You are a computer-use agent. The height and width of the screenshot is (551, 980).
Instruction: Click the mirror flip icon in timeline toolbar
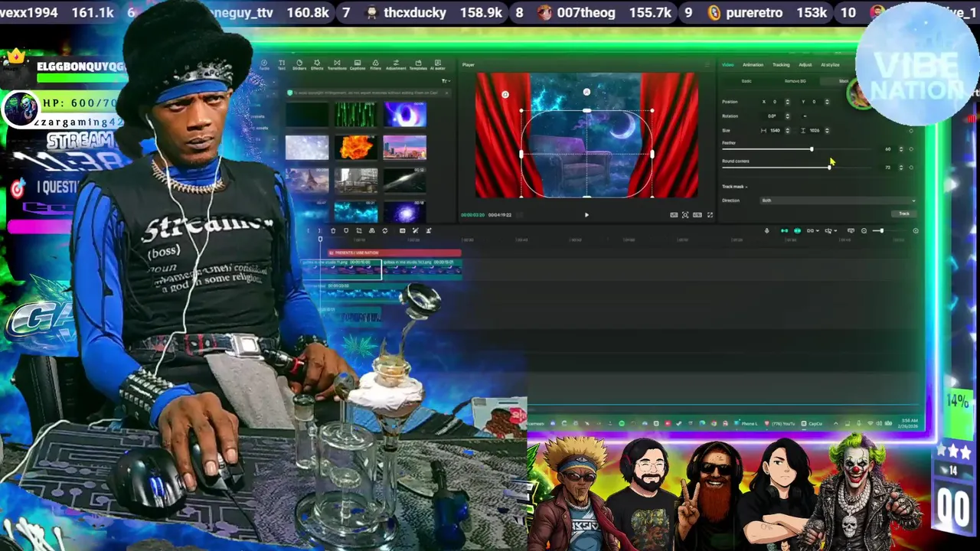click(x=372, y=230)
